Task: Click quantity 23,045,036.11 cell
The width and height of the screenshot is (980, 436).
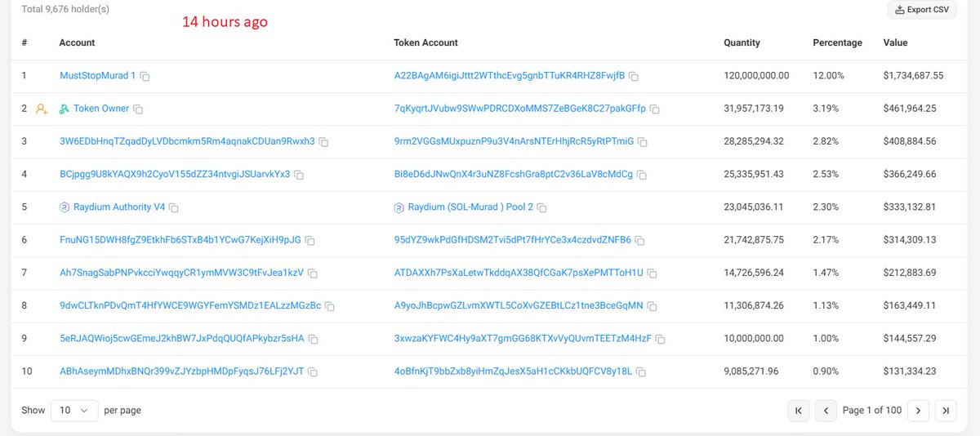Action: tap(754, 207)
